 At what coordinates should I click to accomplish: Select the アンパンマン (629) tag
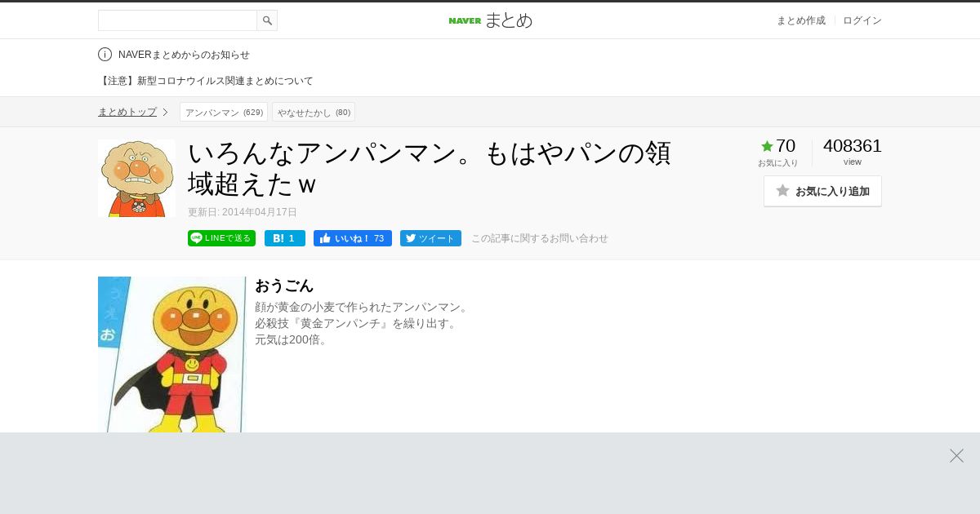click(x=224, y=112)
